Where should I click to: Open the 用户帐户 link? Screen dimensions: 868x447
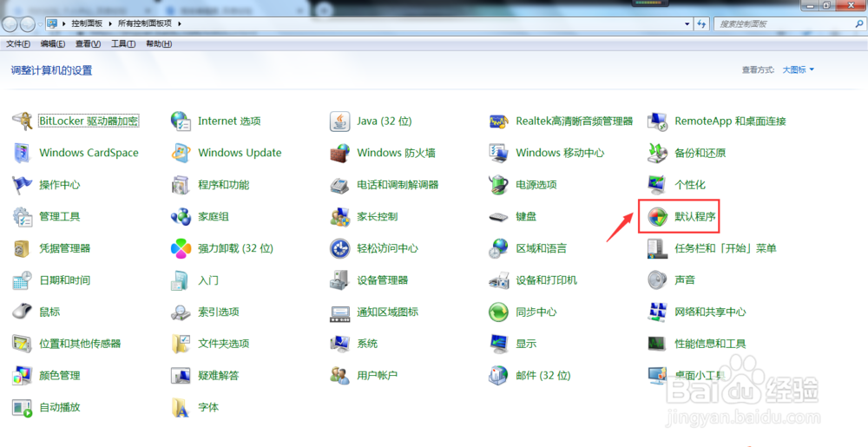[x=377, y=375]
